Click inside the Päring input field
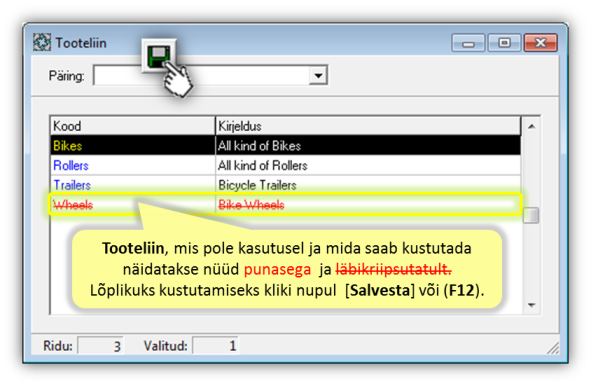 tap(201, 75)
